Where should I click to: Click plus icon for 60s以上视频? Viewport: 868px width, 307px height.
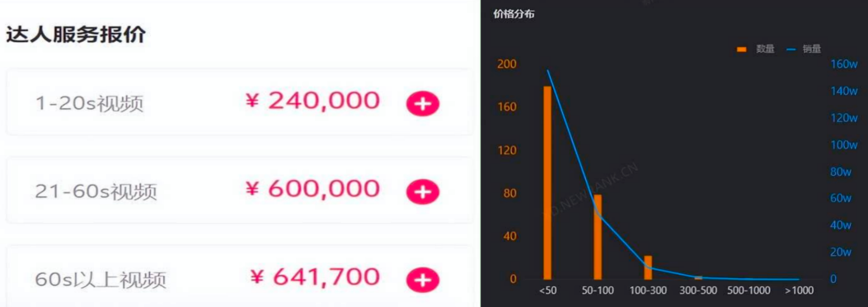423,280
